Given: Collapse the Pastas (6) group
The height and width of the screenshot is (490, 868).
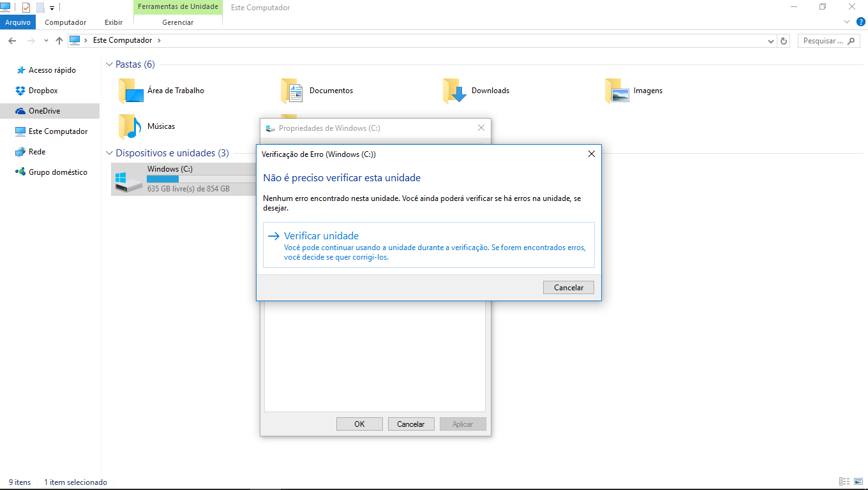Looking at the screenshot, I should (109, 64).
